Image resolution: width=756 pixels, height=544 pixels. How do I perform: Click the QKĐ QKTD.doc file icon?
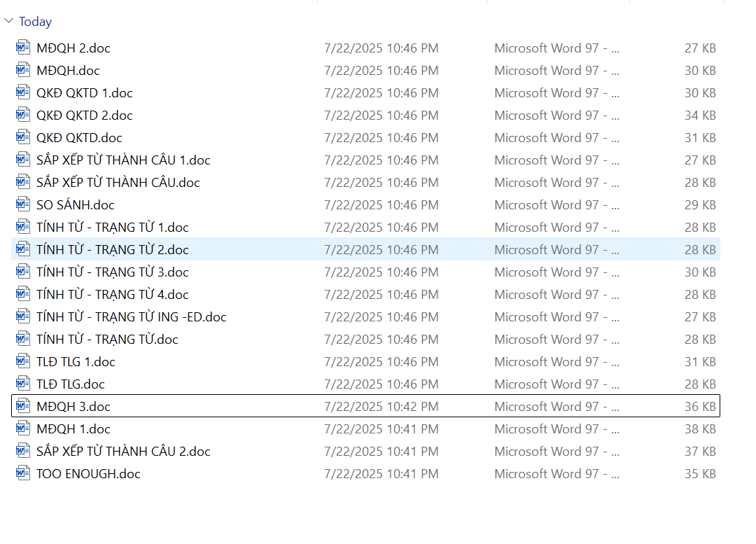click(x=23, y=138)
